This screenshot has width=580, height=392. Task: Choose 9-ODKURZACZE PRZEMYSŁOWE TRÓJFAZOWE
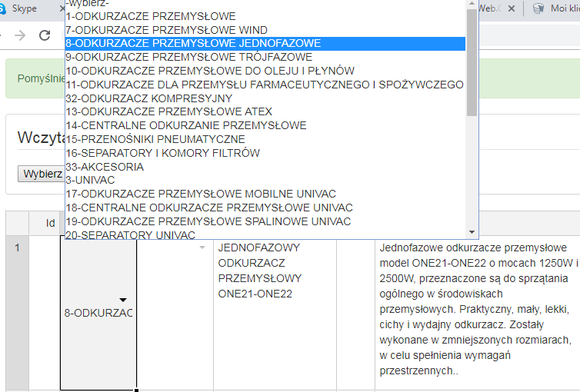point(265,58)
